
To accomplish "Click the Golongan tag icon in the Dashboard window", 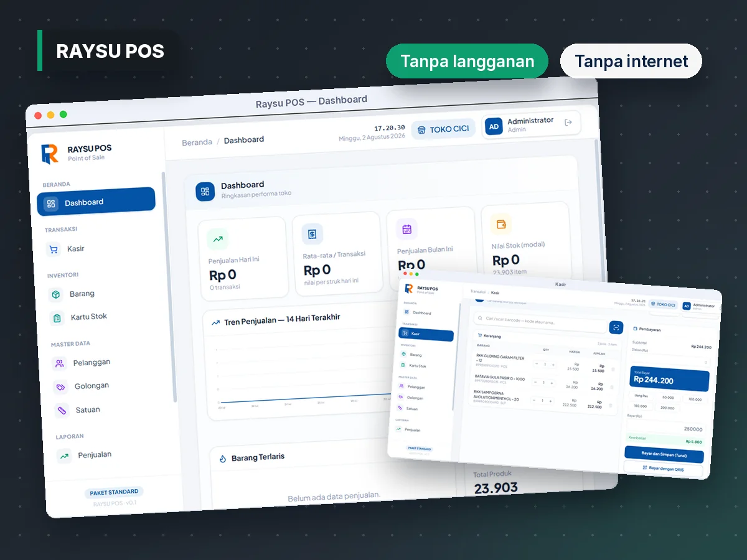I will point(60,387).
